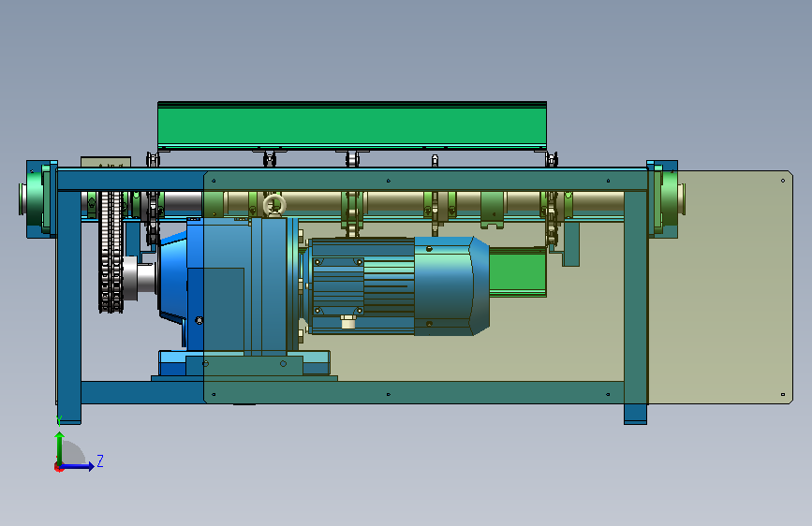Click the green Y axis arrow of triad
Screen dimensions: 812x526
click(60, 448)
